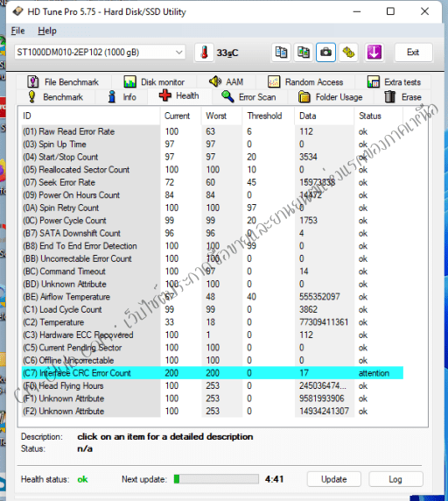Viewport: 448px width, 501px height.
Task: Select the (B8) End To End Error Detection row
Action: [x=213, y=246]
